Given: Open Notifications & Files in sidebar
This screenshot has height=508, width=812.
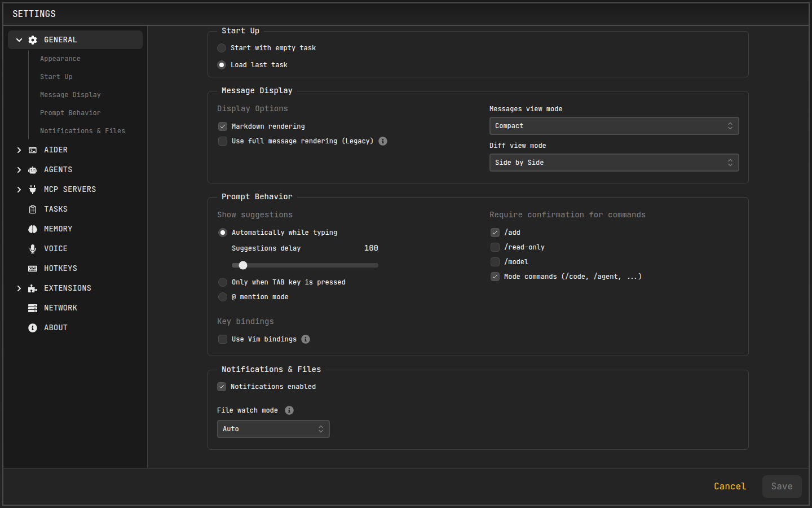Looking at the screenshot, I should [83, 131].
